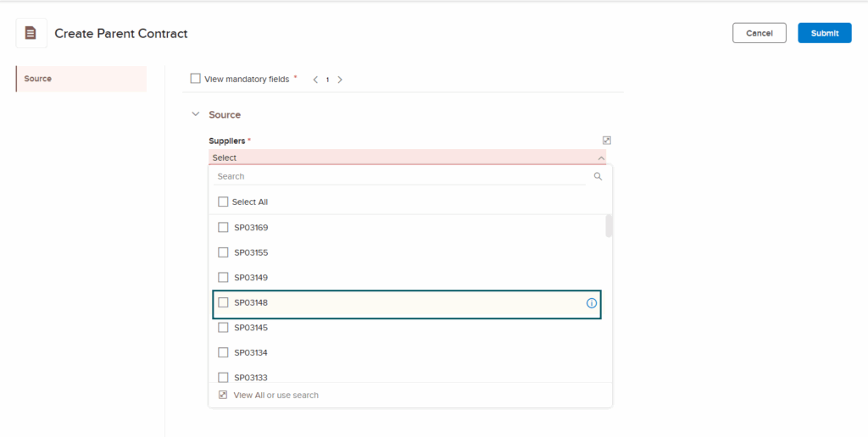
Task: Open the Source tab in sidebar
Action: [x=81, y=79]
